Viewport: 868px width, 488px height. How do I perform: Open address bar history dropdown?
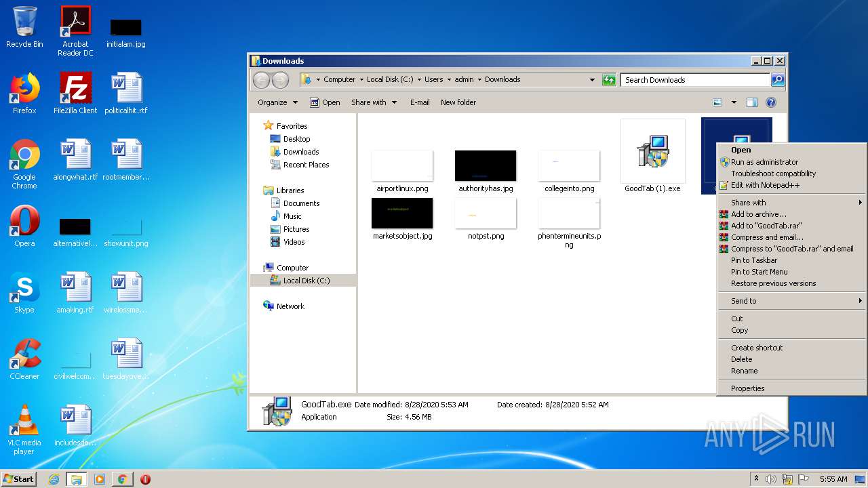point(592,80)
